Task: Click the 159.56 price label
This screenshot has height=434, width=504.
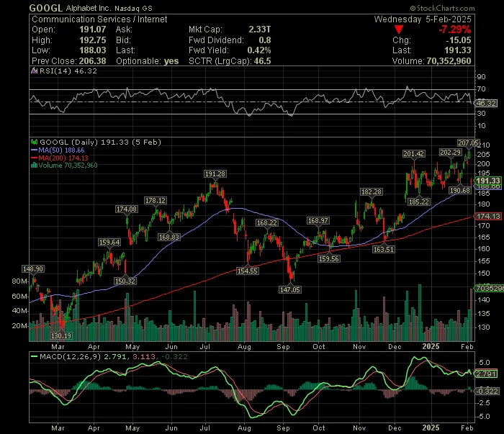Action: [x=328, y=259]
